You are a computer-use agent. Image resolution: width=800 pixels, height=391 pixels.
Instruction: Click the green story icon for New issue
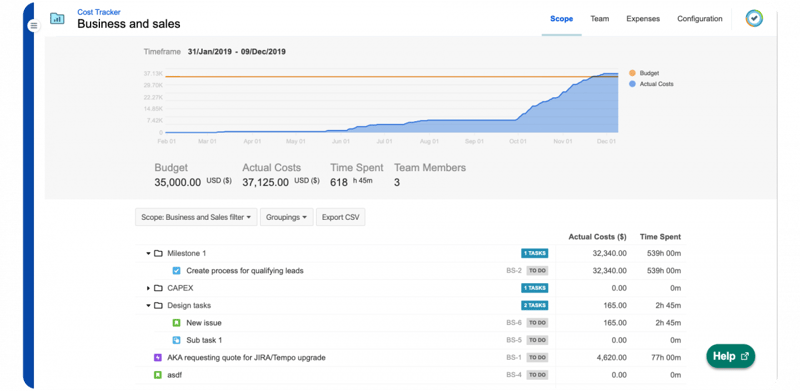point(176,323)
